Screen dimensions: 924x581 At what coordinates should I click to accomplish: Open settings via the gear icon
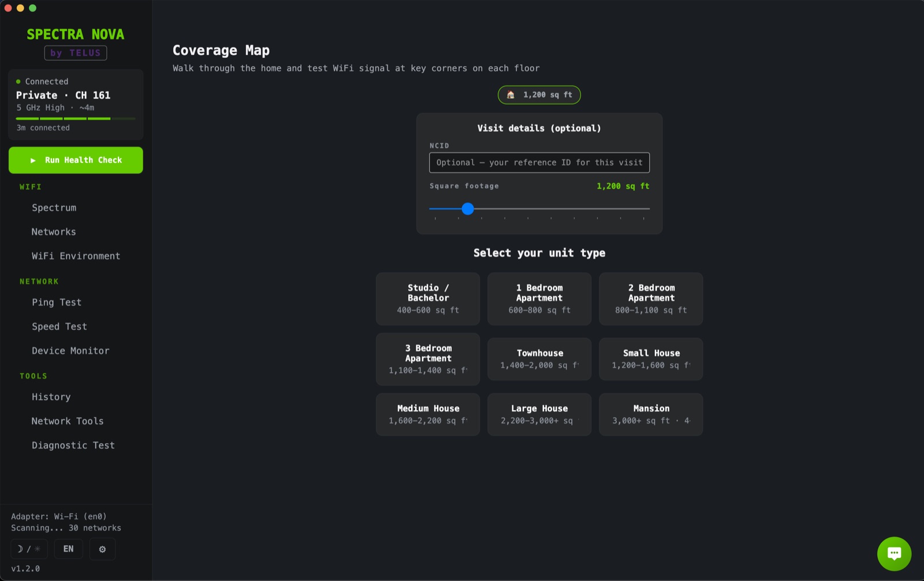tap(102, 549)
